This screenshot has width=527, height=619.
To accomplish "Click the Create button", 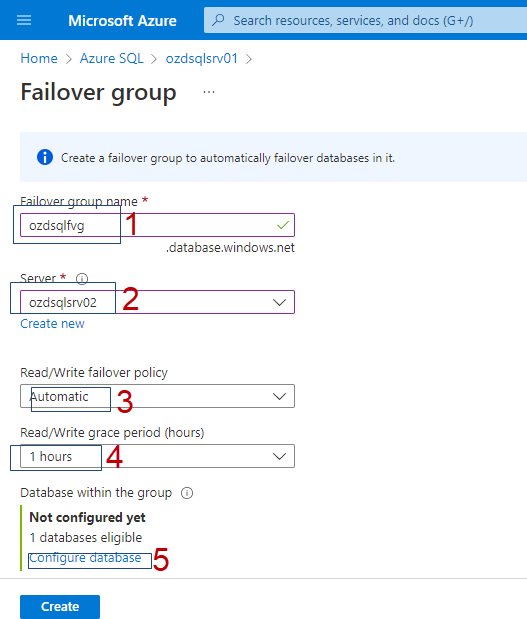I will [x=60, y=606].
